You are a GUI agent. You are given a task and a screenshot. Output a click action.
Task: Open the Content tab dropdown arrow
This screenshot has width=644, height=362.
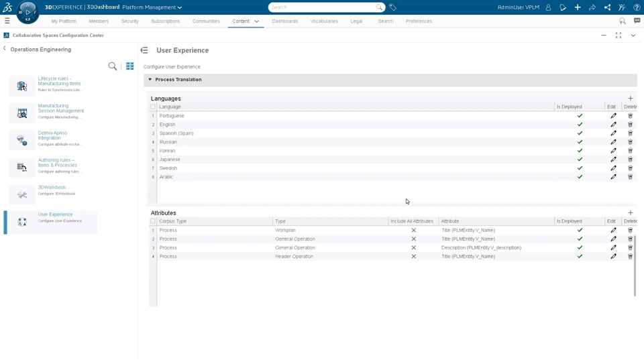pyautogui.click(x=257, y=21)
